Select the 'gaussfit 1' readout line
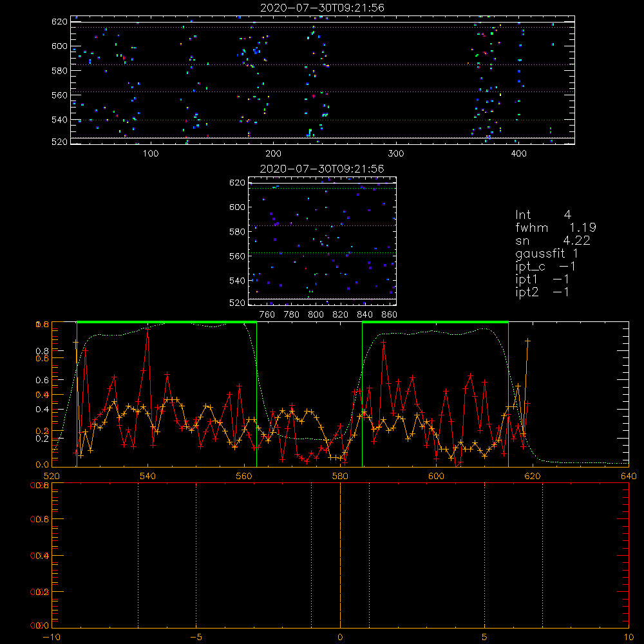Viewport: 644px width, 644px height. (x=547, y=254)
